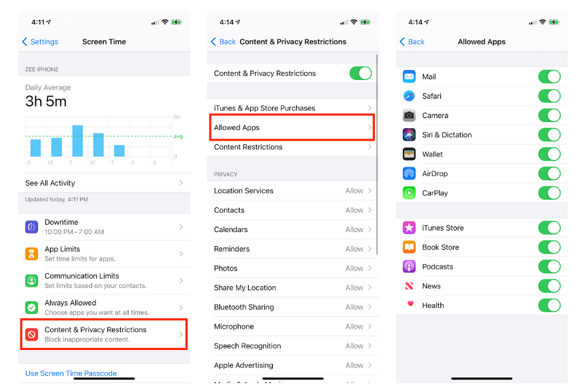Tap the Safari compass icon
This screenshot has width=585, height=392.
[410, 96]
